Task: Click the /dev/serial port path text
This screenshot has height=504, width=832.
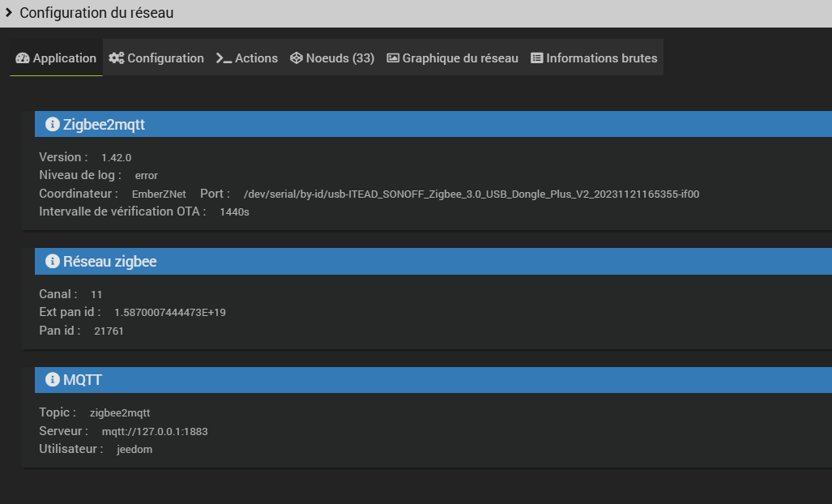Action: click(x=471, y=194)
